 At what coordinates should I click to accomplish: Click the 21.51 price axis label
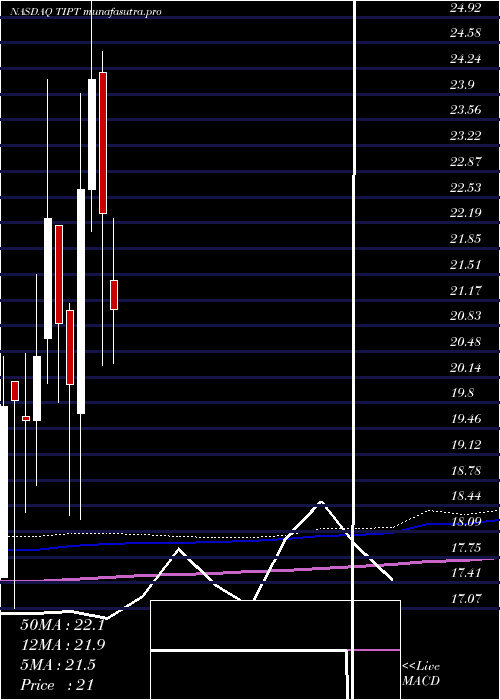coord(465,265)
